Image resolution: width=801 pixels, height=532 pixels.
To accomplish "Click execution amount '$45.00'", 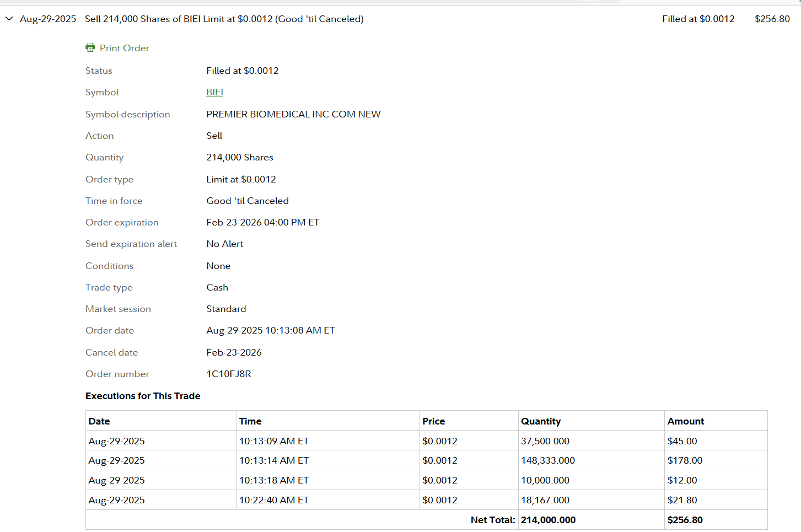I will click(x=682, y=441).
